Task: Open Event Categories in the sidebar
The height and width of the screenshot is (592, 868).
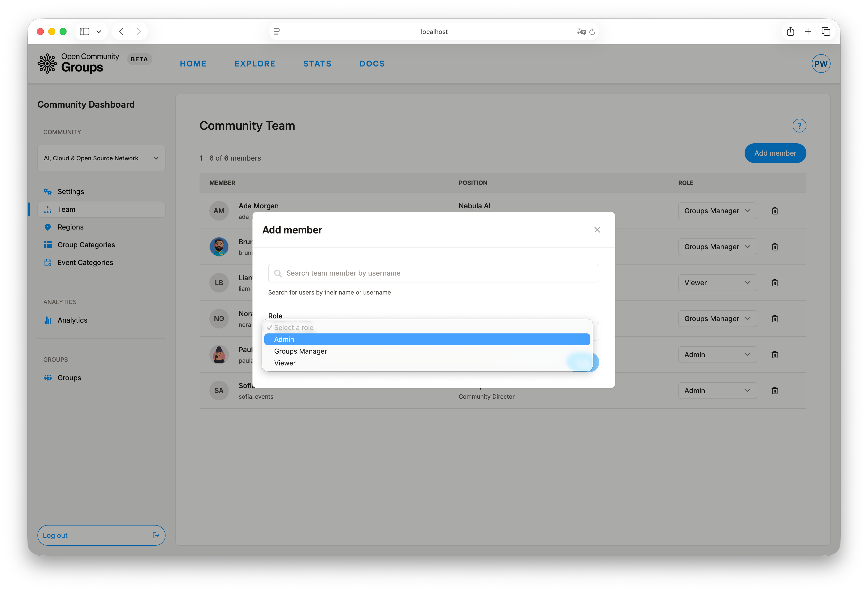Action: coord(101,263)
